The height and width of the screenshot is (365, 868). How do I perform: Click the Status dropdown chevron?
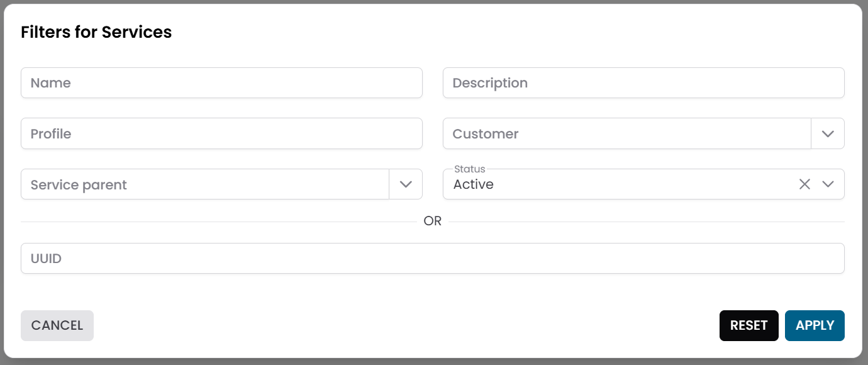(829, 184)
